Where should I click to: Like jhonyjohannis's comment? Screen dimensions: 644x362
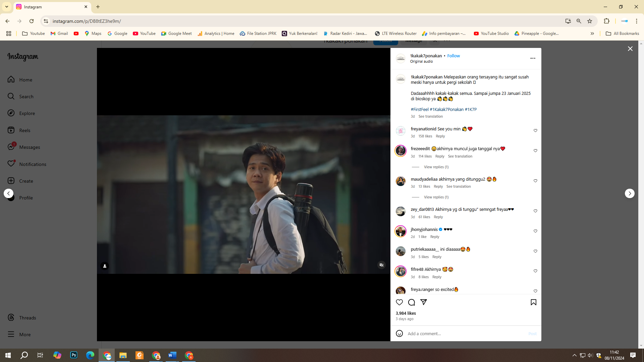[x=535, y=231]
